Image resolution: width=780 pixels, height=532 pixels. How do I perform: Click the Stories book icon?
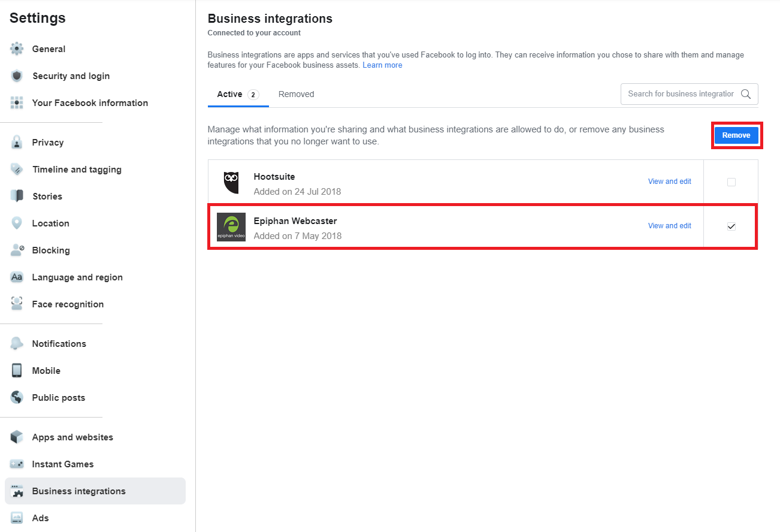pyautogui.click(x=17, y=197)
